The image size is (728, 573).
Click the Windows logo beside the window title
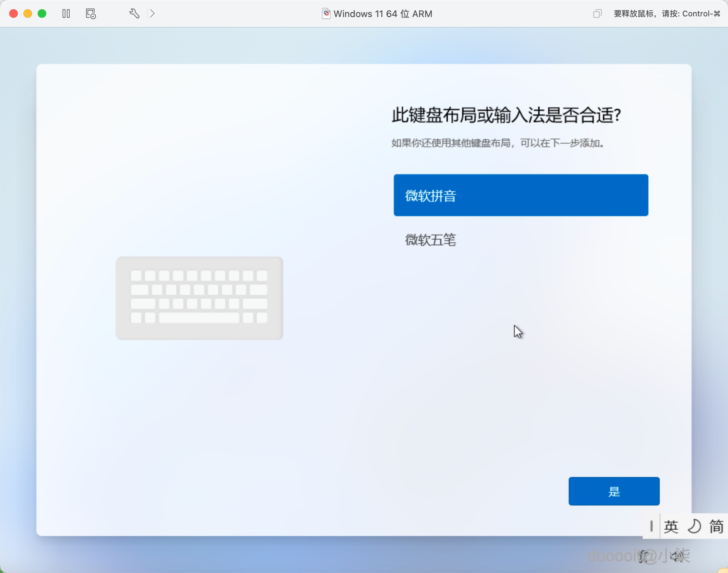pyautogui.click(x=326, y=14)
